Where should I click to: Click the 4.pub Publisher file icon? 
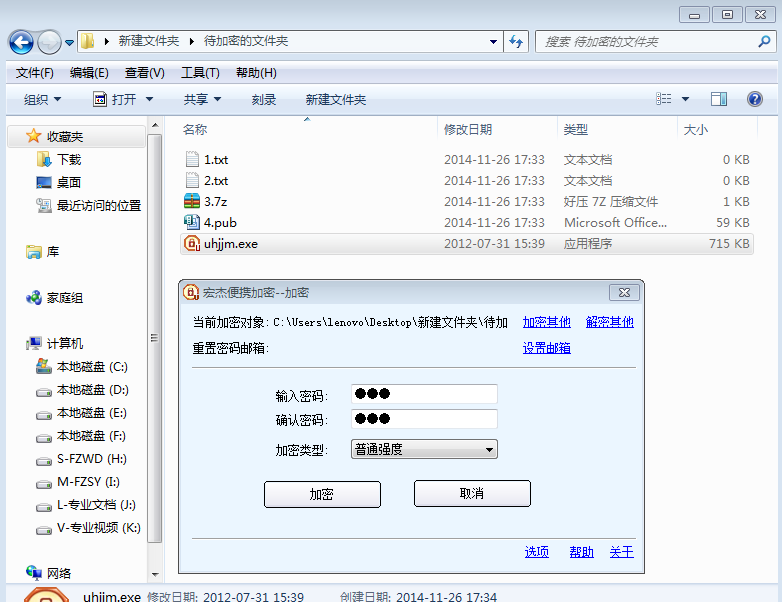click(192, 222)
